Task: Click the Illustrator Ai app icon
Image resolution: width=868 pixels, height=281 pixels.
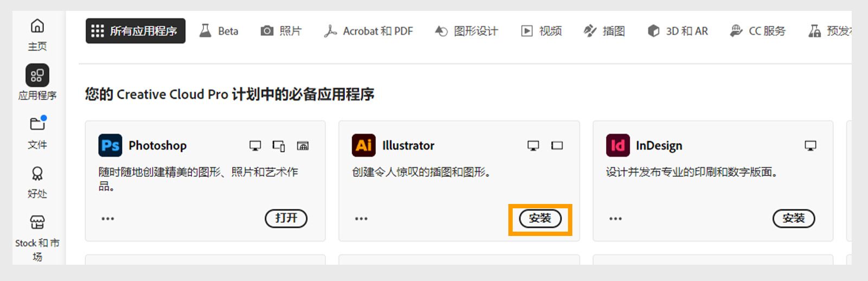Action: pyautogui.click(x=364, y=145)
